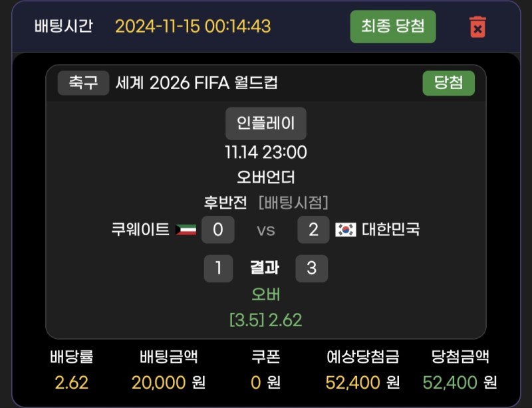Click the red trash delete icon
The width and height of the screenshot is (532, 408).
[x=477, y=27]
